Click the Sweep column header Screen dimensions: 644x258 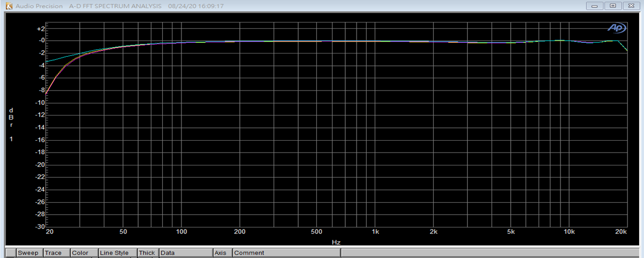[x=29, y=253]
